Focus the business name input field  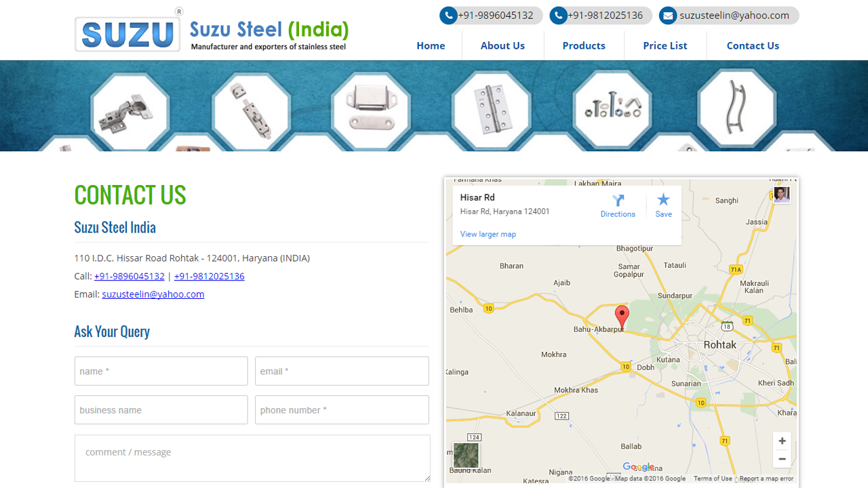pos(161,410)
